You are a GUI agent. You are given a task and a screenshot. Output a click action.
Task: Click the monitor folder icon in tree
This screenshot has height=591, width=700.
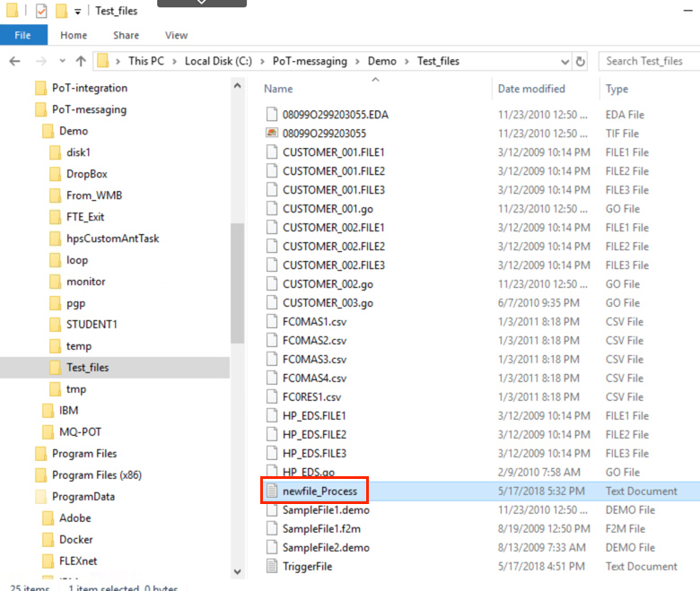(56, 282)
